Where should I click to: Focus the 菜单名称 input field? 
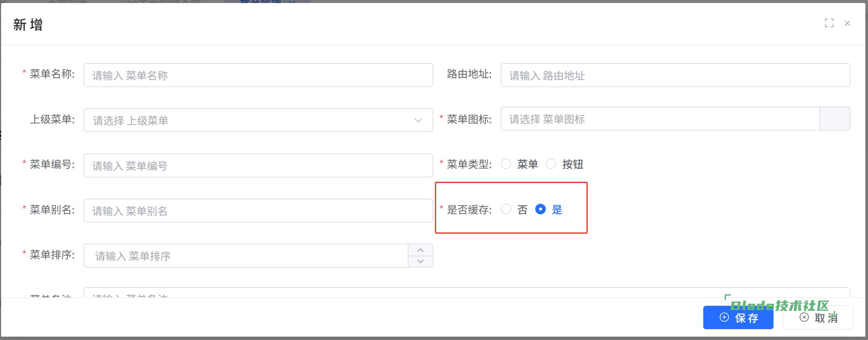258,75
